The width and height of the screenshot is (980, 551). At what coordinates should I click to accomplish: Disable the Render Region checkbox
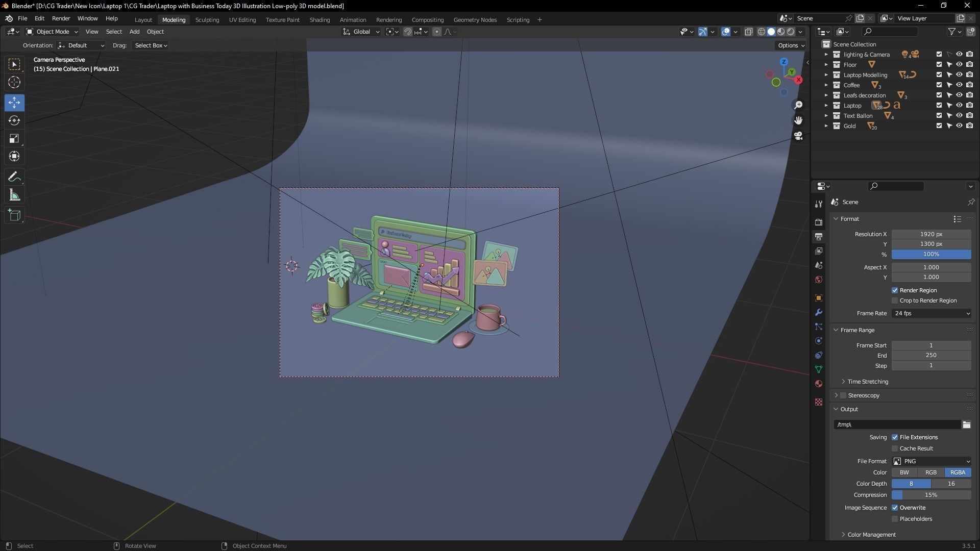tap(895, 290)
